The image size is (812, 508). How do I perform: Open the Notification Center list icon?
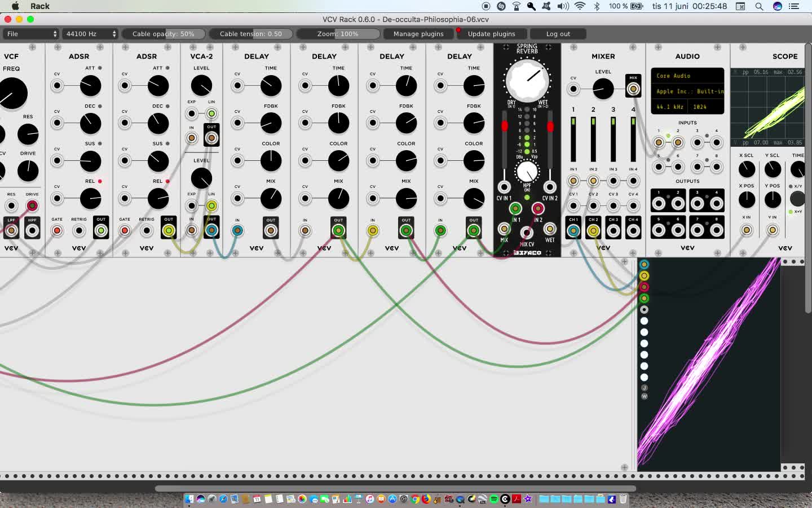[x=794, y=6]
